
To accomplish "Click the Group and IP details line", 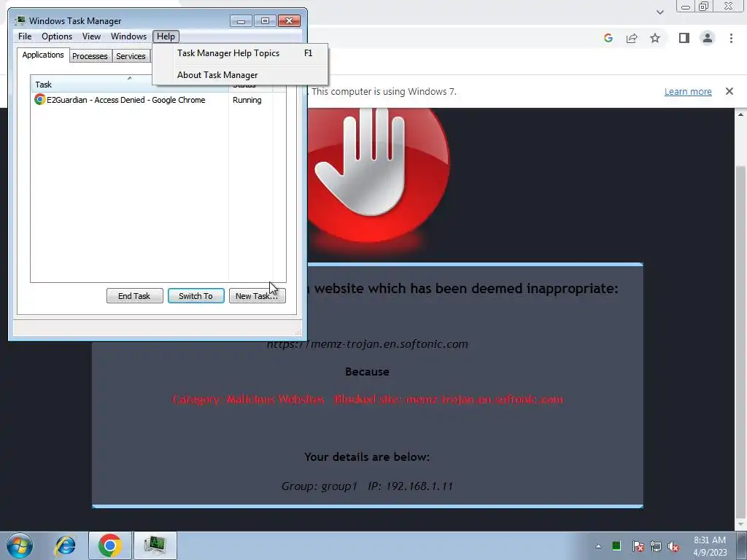I will point(368,486).
